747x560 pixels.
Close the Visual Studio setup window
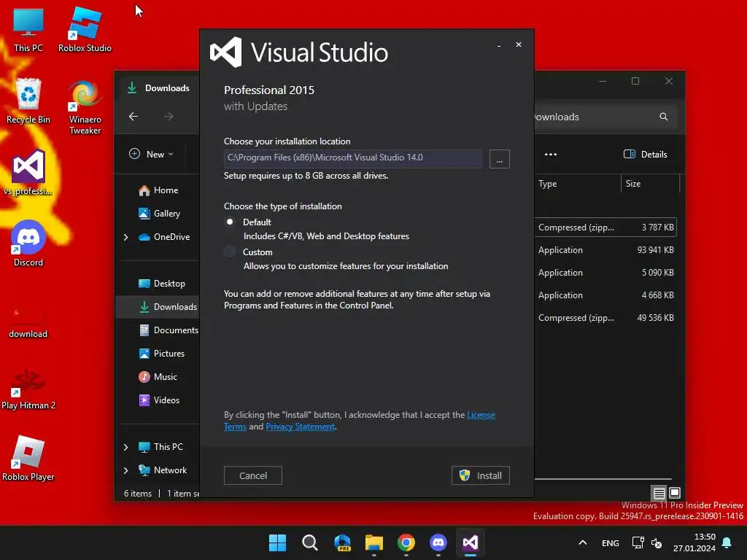tap(519, 44)
